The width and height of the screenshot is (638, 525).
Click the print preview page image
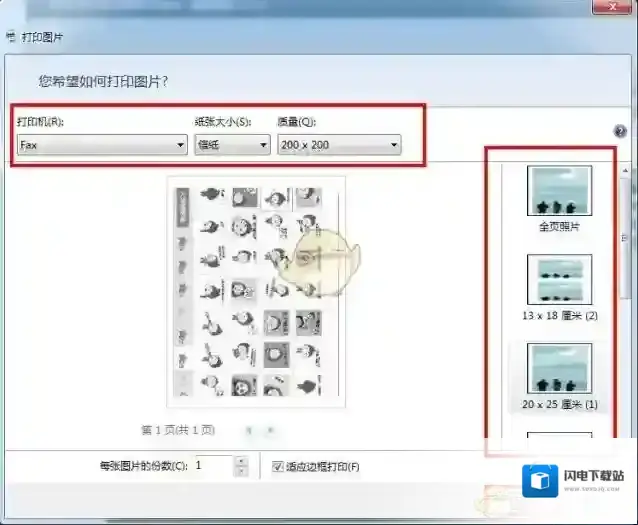tap(256, 292)
